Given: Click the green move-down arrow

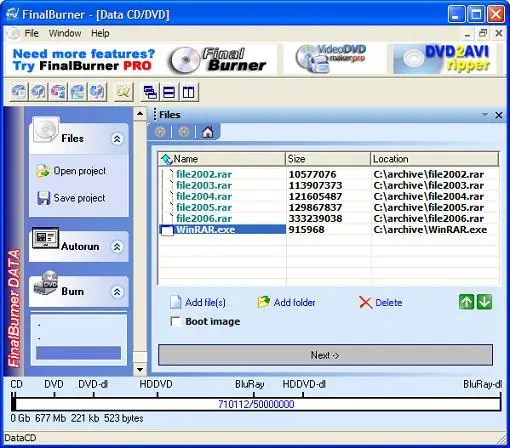Looking at the screenshot, I should (484, 302).
